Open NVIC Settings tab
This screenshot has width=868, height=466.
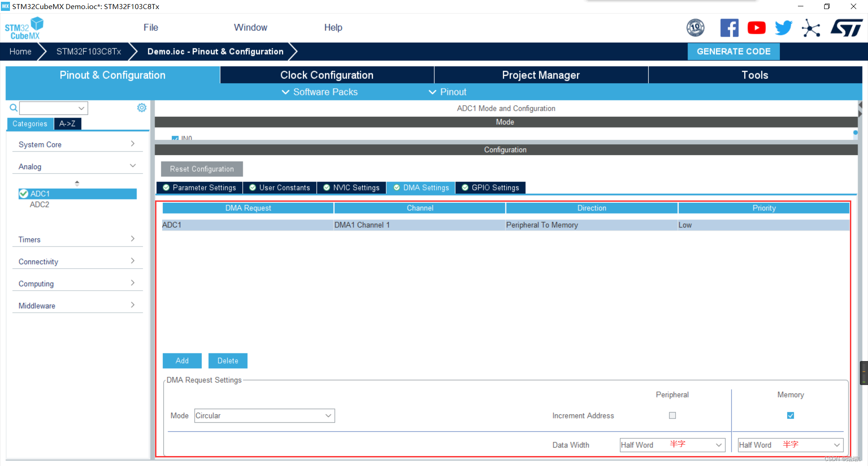pyautogui.click(x=352, y=188)
